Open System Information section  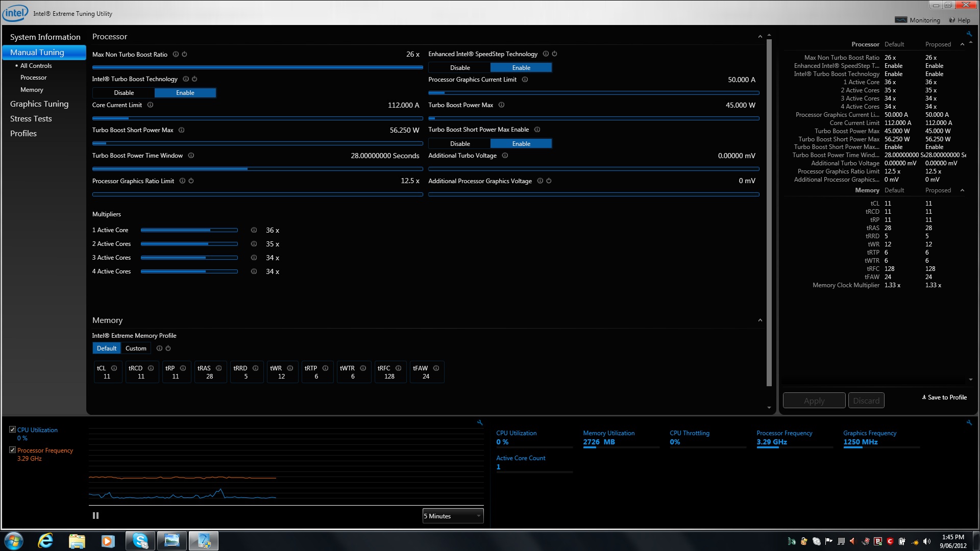point(45,37)
